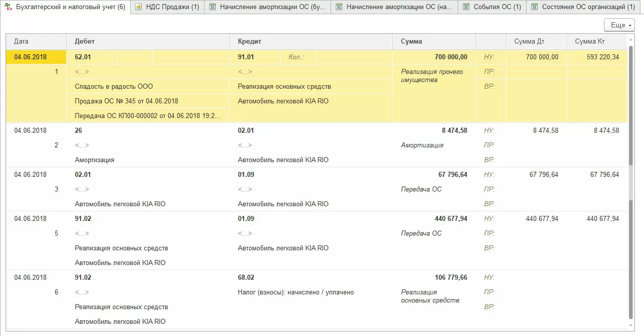This screenshot has width=644, height=336.
Task: Click the События ОС tab table icon
Action: tap(465, 7)
